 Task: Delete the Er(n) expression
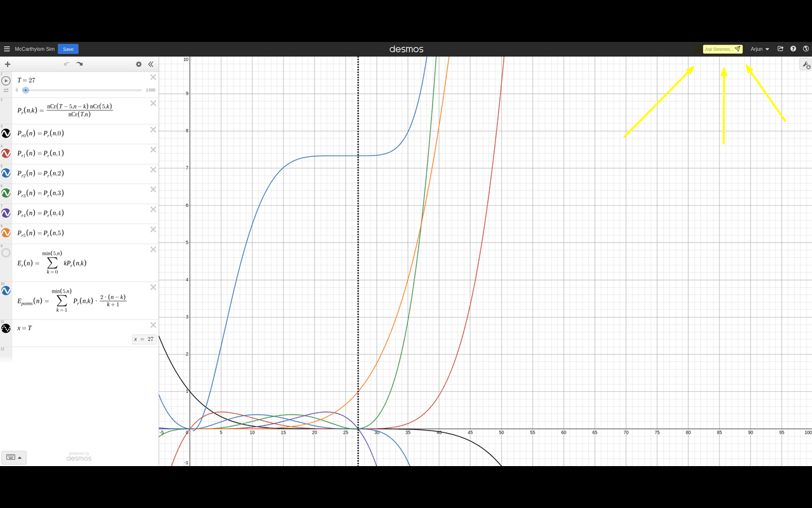click(153, 250)
